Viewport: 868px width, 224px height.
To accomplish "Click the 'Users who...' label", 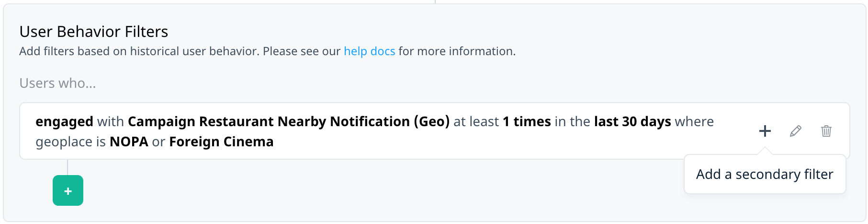I will tap(57, 83).
